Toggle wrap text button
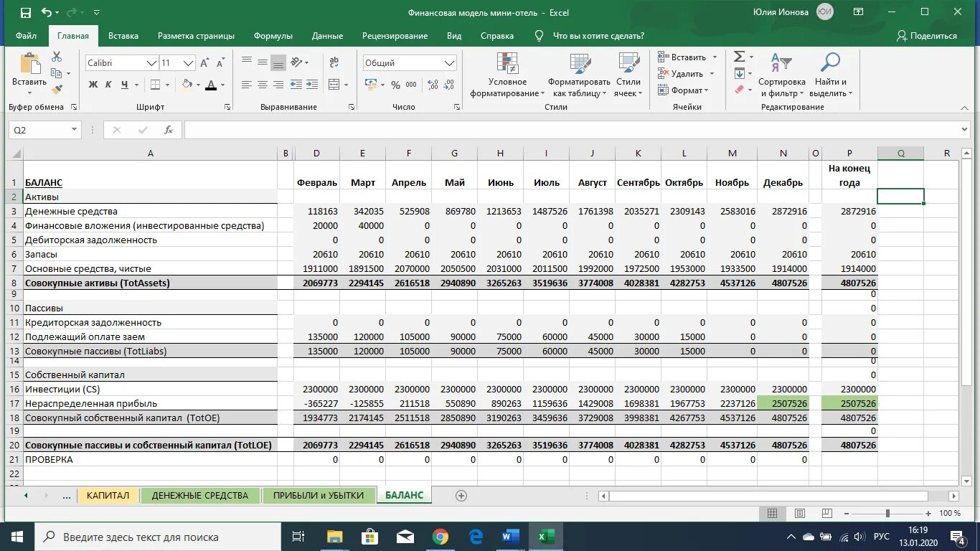This screenshot has height=551, width=980. 334,62
